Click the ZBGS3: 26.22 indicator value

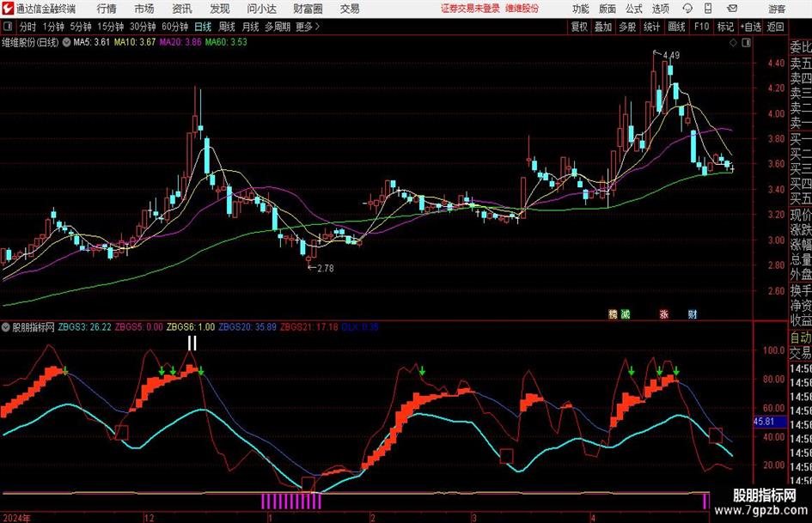point(84,327)
